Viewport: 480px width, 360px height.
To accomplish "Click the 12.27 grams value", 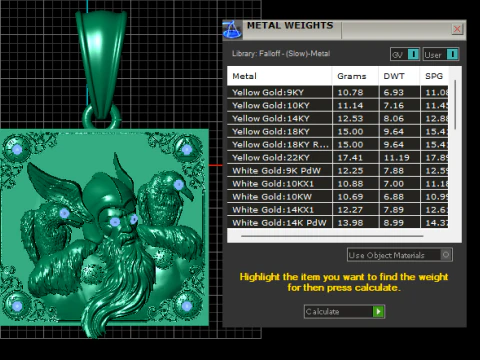I will click(x=350, y=209).
